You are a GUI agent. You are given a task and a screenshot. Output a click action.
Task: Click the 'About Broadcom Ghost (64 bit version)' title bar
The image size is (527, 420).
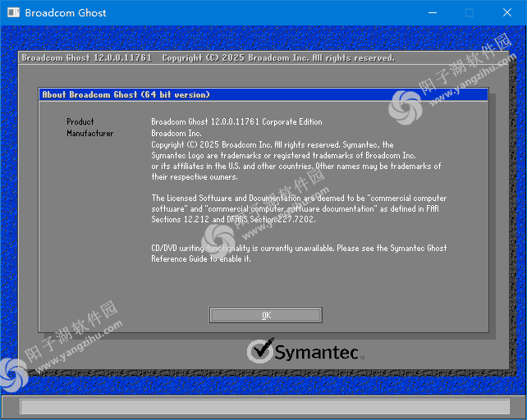(x=263, y=95)
